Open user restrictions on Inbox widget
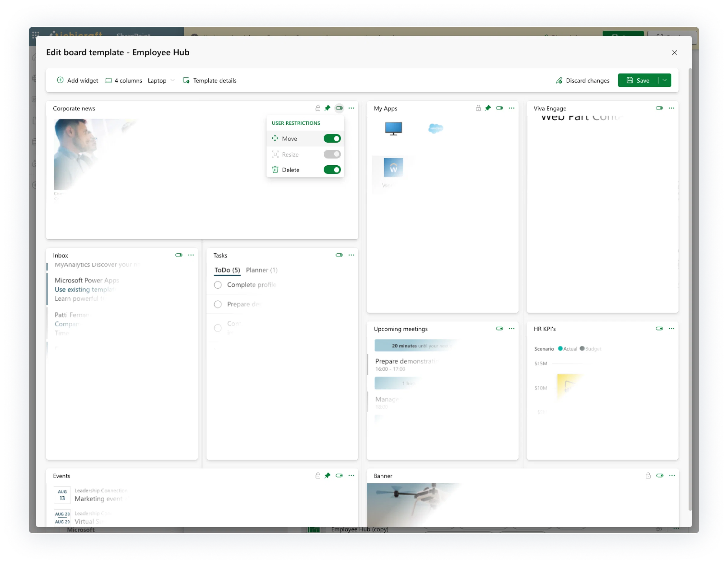The height and width of the screenshot is (564, 728). click(x=179, y=255)
